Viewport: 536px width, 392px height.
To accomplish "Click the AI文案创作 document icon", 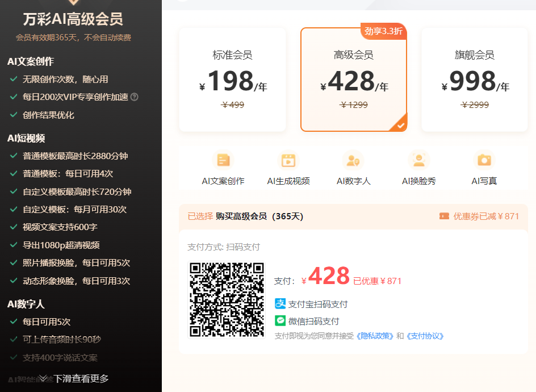I will (223, 160).
